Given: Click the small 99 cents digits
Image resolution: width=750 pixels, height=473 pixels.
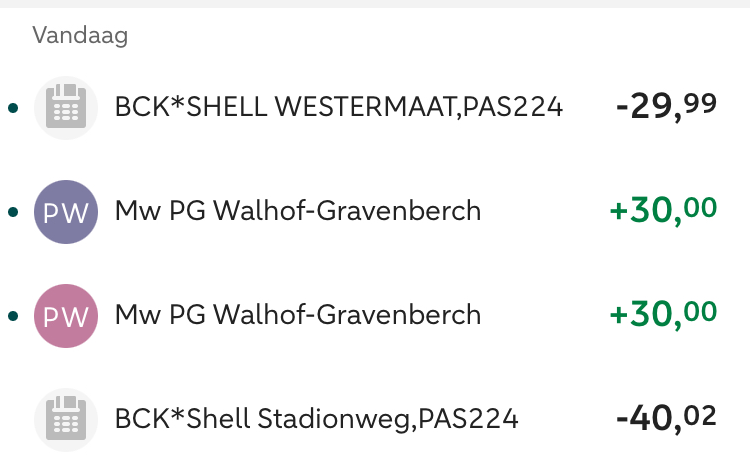Looking at the screenshot, I should pos(701,103).
